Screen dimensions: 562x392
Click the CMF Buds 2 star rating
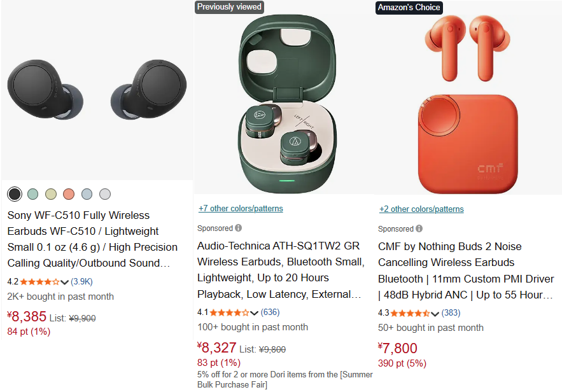click(410, 313)
